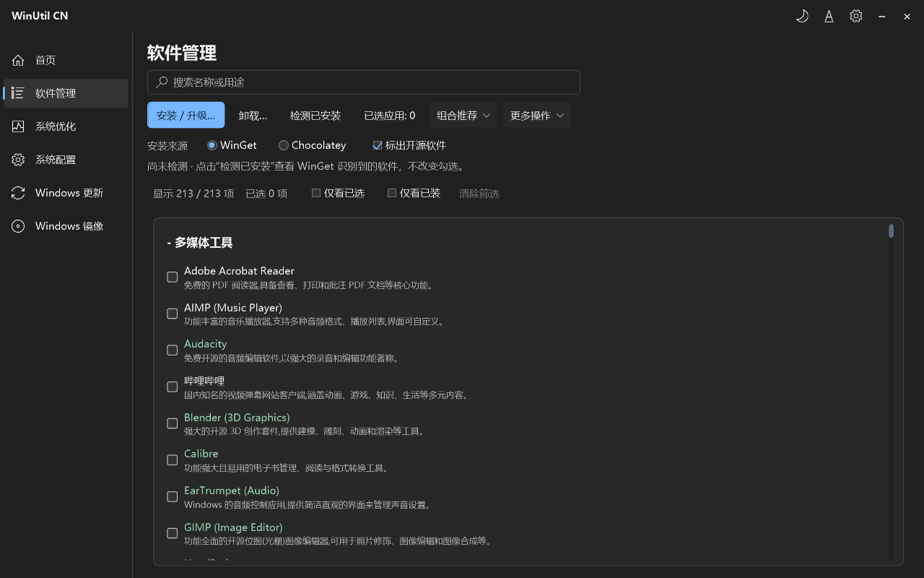This screenshot has height=578, width=924.
Task: Focus the 搜索名称或用途 search field
Action: click(x=364, y=82)
